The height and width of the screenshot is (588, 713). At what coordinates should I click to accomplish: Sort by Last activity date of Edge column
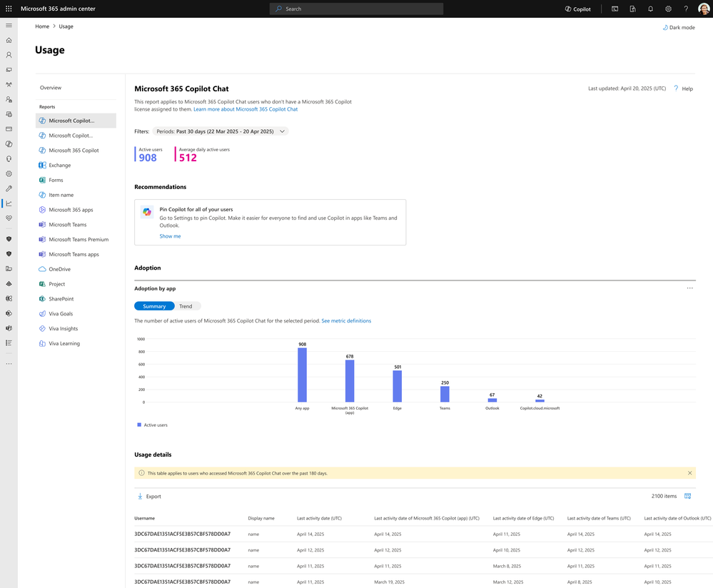523,518
